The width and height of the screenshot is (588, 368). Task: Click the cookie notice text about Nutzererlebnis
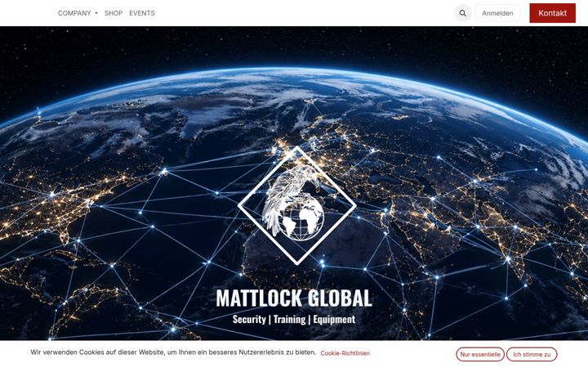point(173,352)
